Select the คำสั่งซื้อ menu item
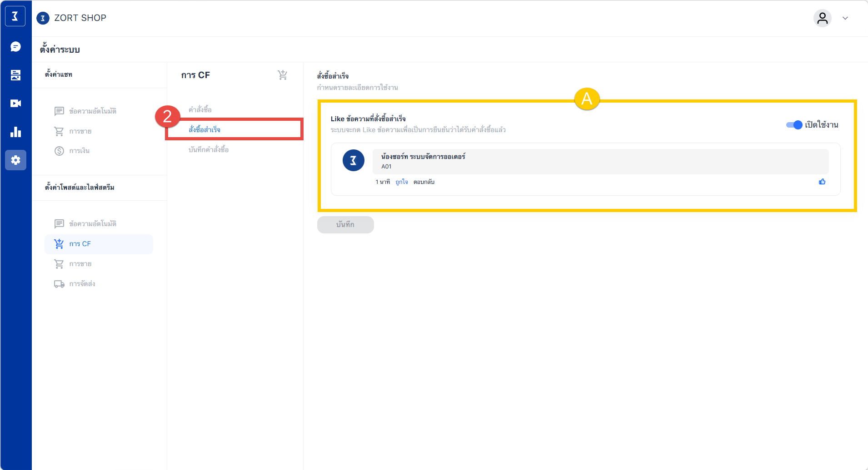868x470 pixels. pyautogui.click(x=200, y=110)
